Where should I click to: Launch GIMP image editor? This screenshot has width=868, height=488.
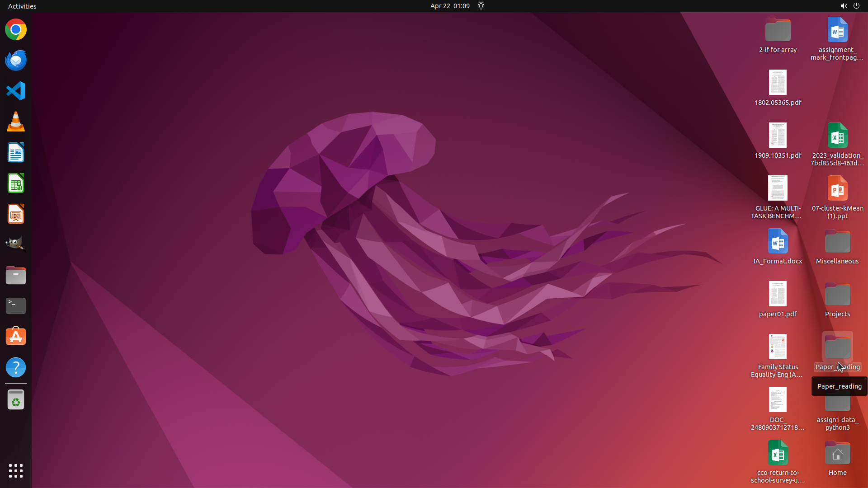tap(16, 244)
